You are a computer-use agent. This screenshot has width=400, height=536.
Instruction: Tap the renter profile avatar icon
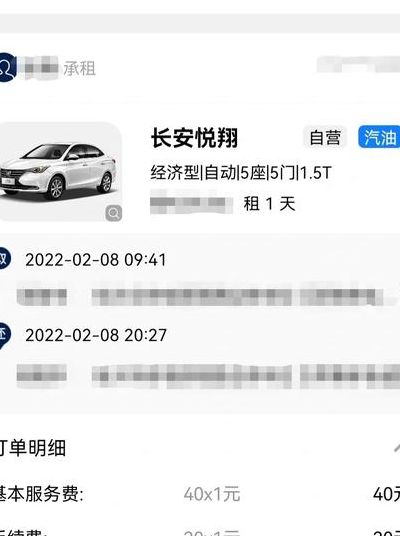7,67
